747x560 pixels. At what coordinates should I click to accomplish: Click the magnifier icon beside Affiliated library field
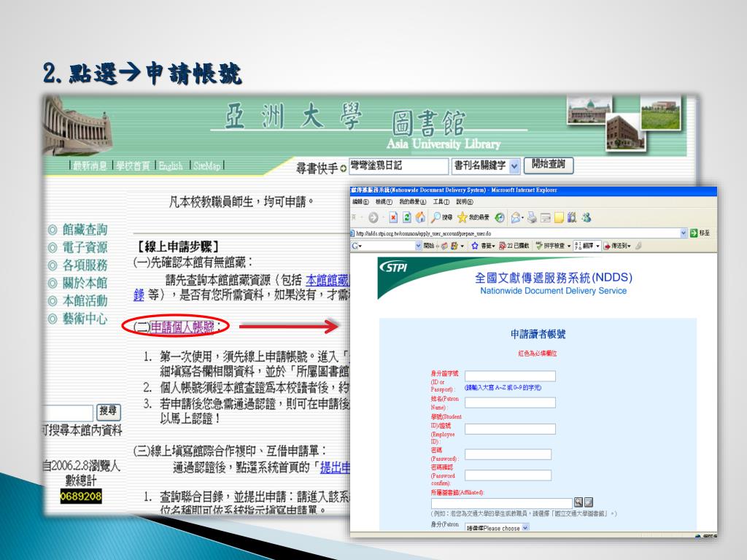click(x=578, y=502)
